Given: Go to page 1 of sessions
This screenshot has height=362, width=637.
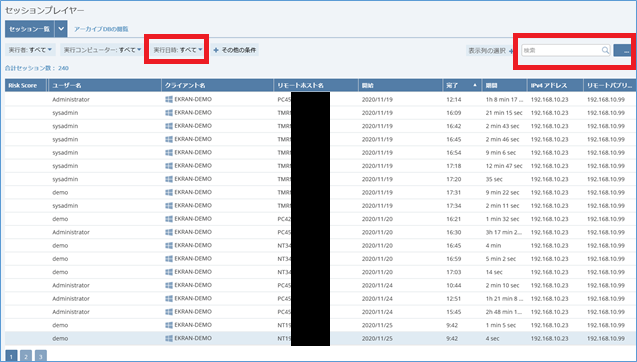Looking at the screenshot, I should (x=11, y=356).
